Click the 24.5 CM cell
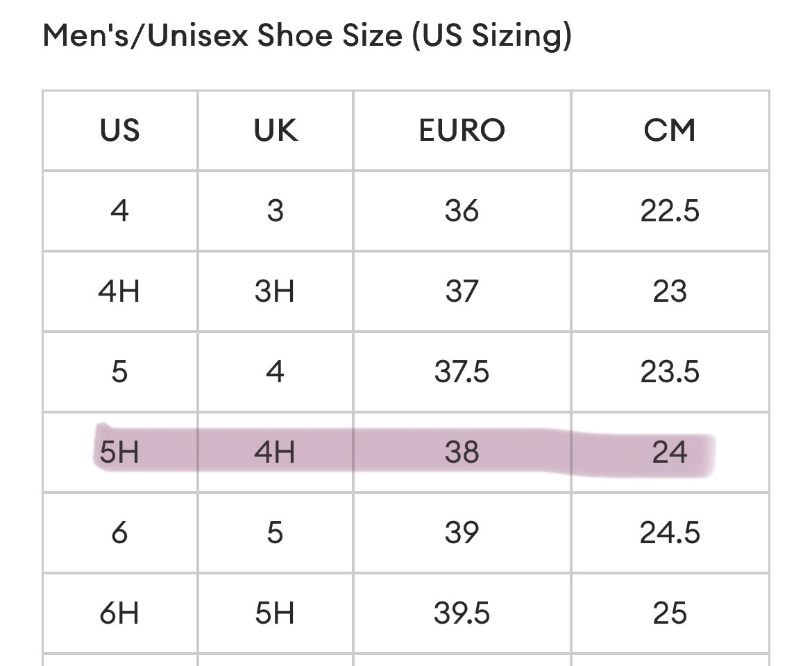This screenshot has width=812, height=666. tap(670, 533)
